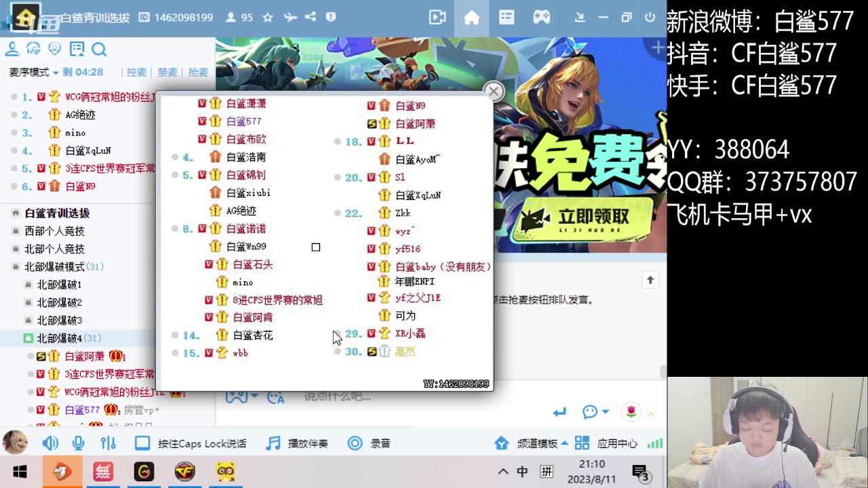
Task: Report channel using the shield alert icon
Action: pyautogui.click(x=331, y=17)
